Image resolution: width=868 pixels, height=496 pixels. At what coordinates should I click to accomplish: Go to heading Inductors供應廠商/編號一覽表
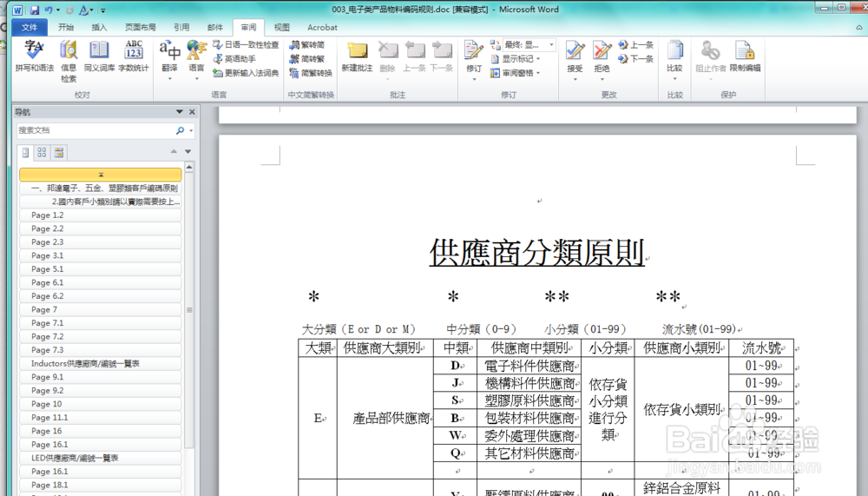pos(100,364)
